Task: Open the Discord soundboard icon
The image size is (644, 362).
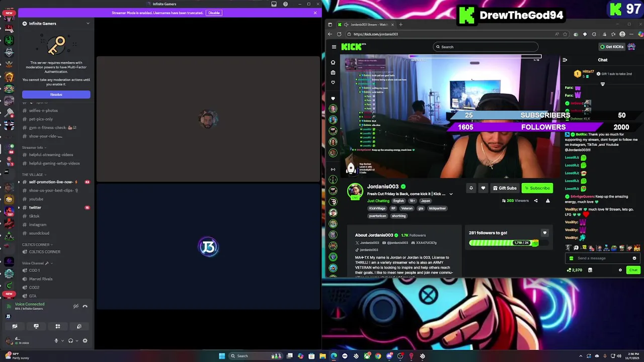Action: tap(79, 326)
